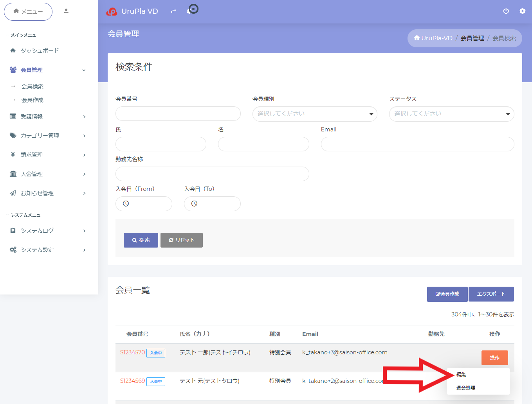The image size is (532, 404).
Task: Open member S1234570 link
Action: coord(132,352)
